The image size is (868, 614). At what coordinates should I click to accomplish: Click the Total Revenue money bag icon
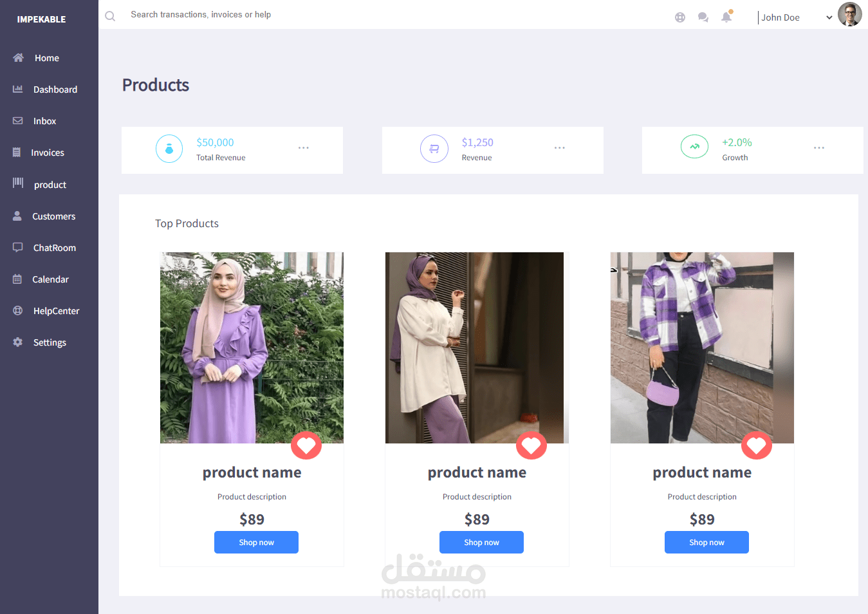tap(169, 149)
